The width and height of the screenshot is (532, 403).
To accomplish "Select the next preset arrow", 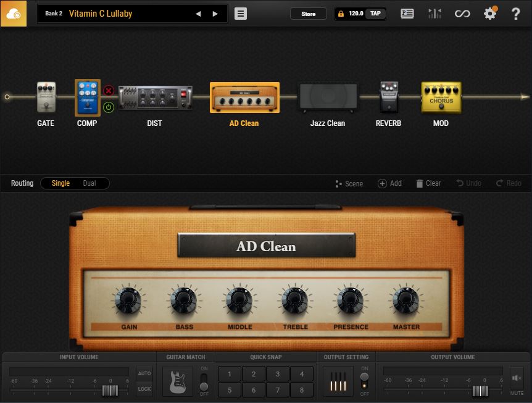I will [x=215, y=14].
